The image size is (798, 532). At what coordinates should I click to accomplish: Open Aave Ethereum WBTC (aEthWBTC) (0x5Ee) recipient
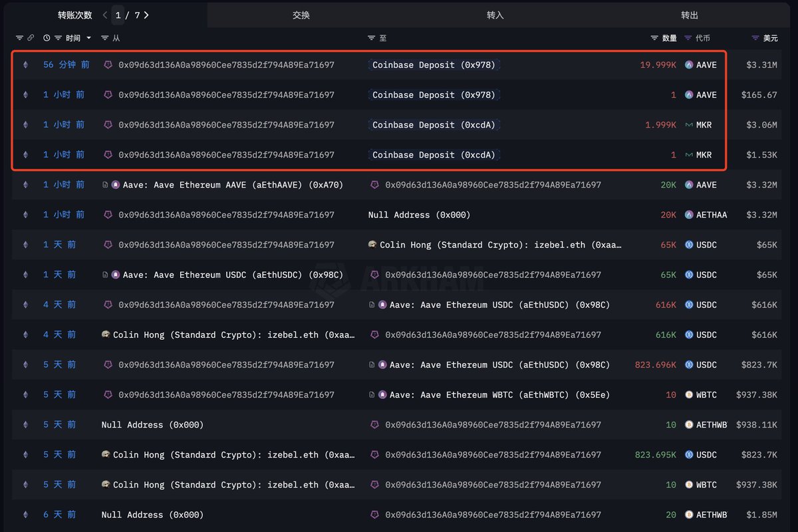(499, 394)
